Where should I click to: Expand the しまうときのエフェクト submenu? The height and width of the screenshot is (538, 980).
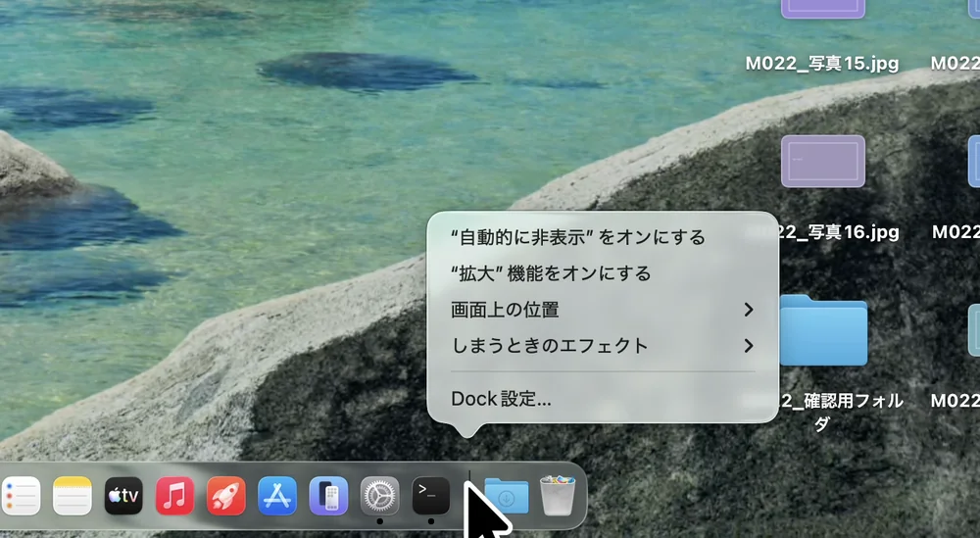click(x=603, y=346)
